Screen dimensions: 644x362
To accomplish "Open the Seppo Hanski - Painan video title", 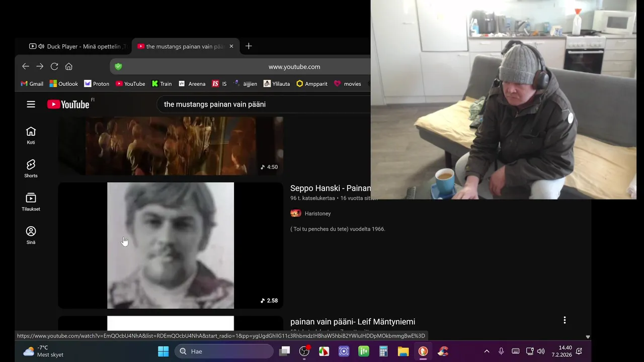I will pos(331,188).
